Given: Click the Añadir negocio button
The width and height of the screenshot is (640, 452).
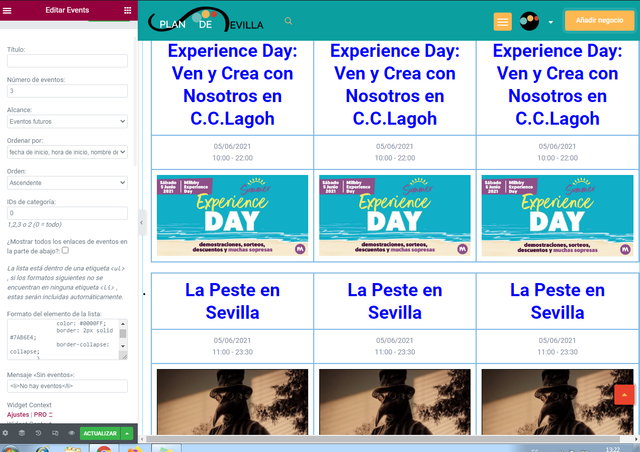Looking at the screenshot, I should tap(599, 20).
